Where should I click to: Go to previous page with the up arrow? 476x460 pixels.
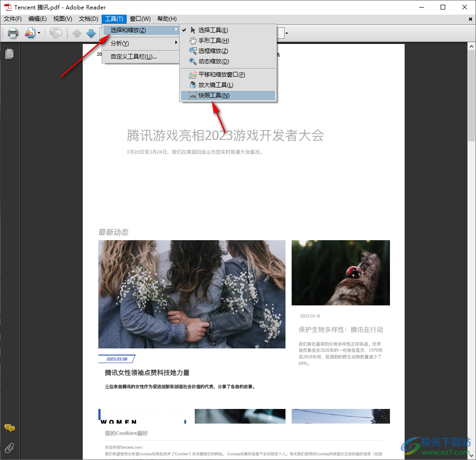[x=77, y=33]
